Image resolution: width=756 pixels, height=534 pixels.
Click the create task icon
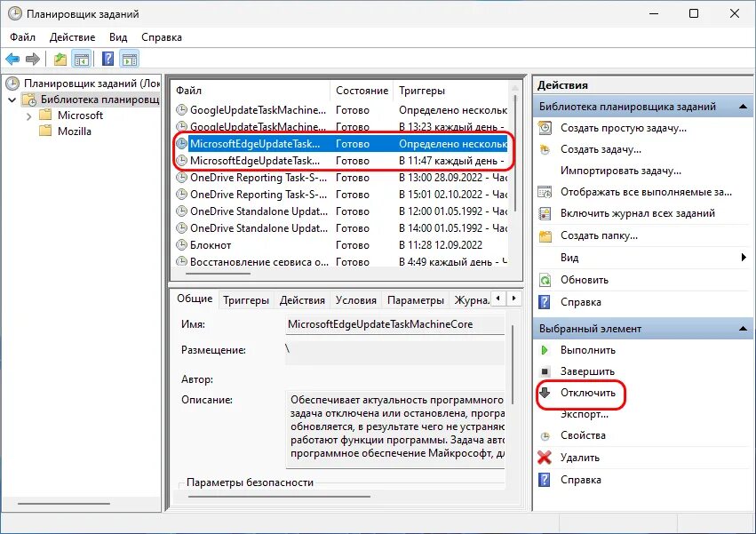coord(545,149)
